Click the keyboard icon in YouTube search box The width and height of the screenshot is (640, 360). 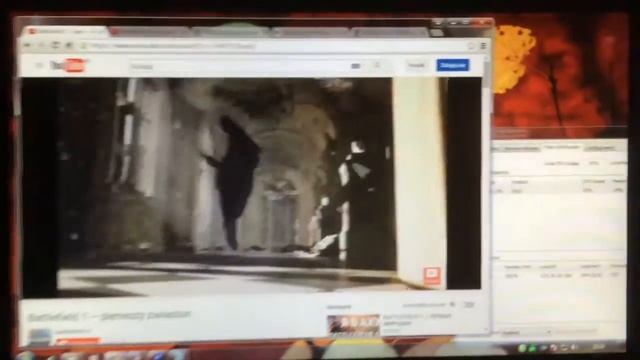356,66
